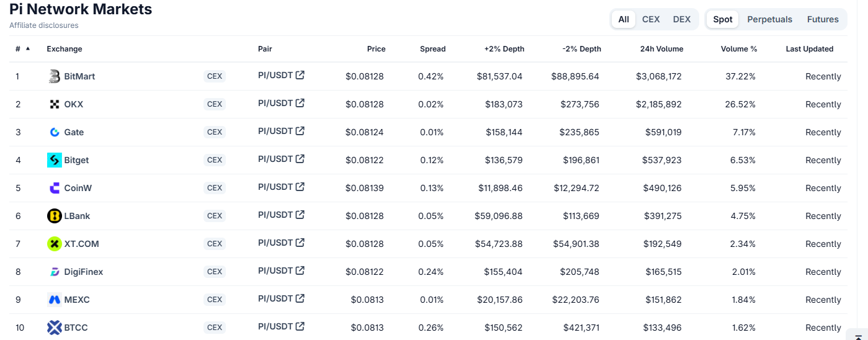Click the Bitget exchange logo icon
868x340 pixels.
tap(55, 160)
